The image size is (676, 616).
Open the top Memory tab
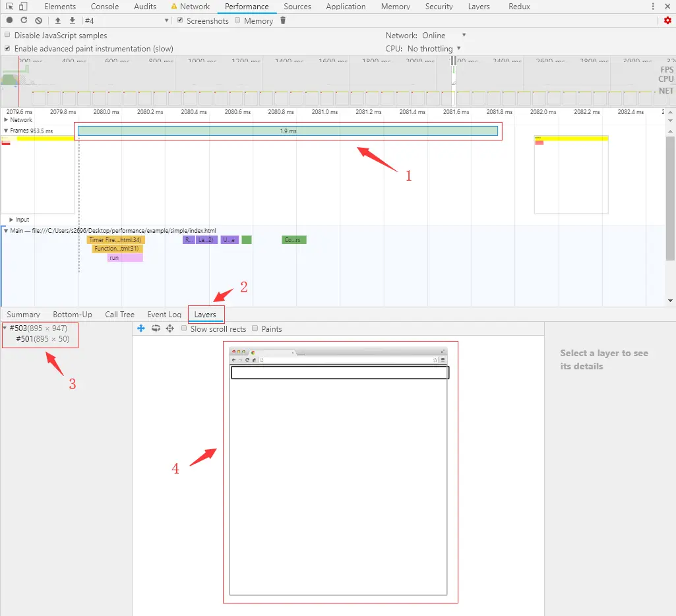click(x=395, y=7)
